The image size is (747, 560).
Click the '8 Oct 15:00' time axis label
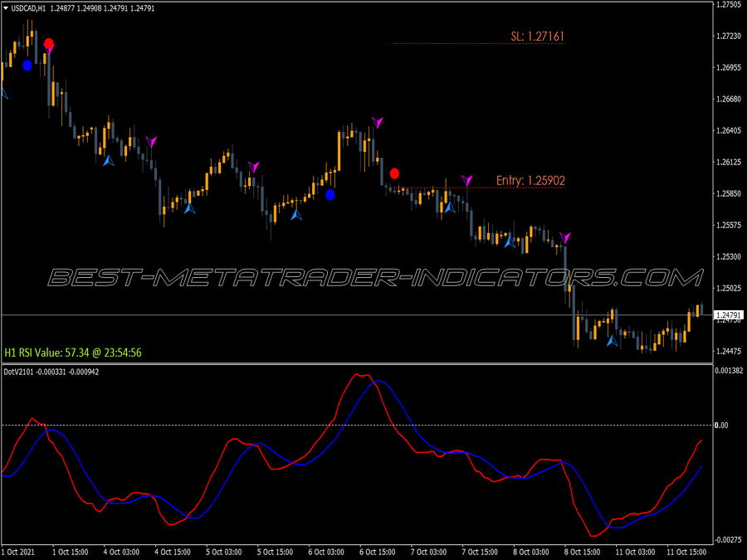[x=582, y=553]
